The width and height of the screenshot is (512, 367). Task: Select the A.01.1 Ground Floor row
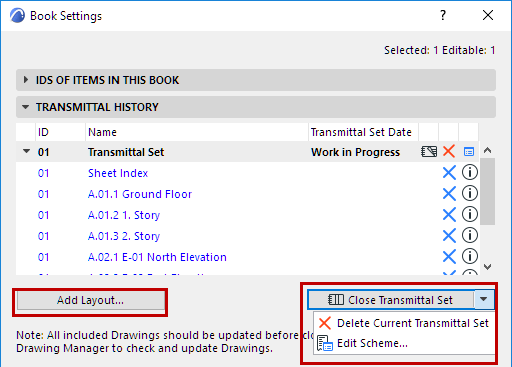[x=248, y=194]
